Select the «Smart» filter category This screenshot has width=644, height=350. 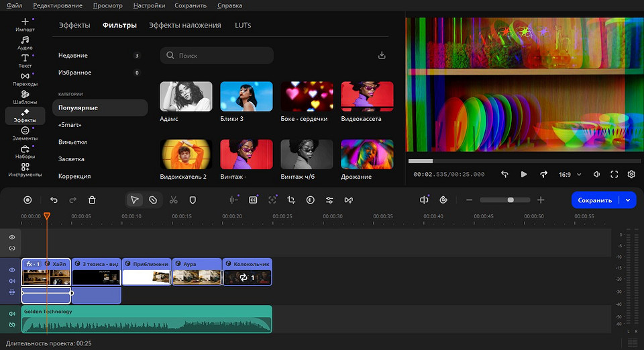click(x=100, y=125)
